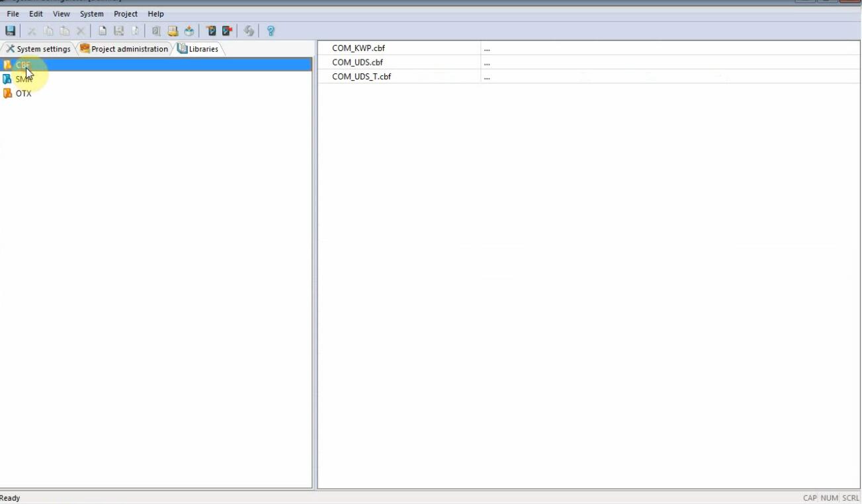Open the Project administration tab
The image size is (862, 504).
pyautogui.click(x=124, y=49)
